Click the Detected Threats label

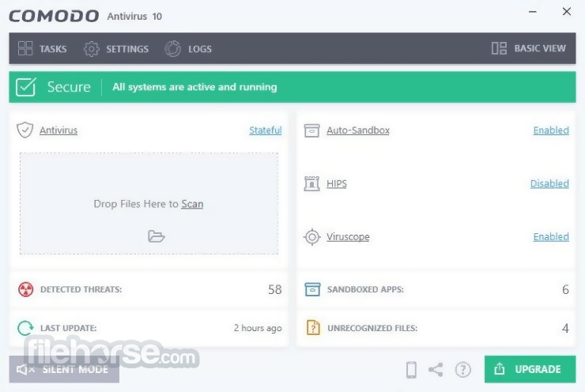pos(81,289)
